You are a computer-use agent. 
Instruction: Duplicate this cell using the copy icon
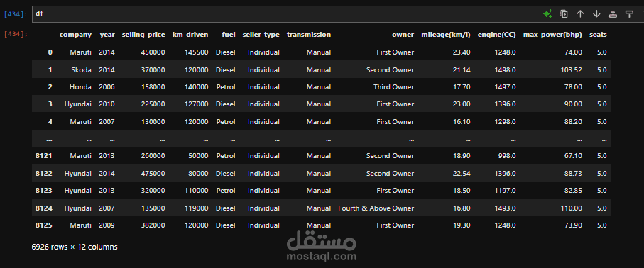[564, 14]
